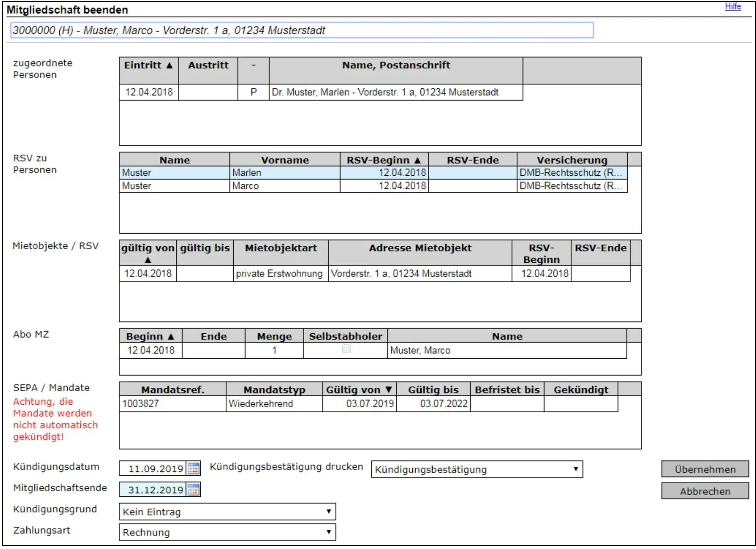Click the Abbrechen button

pyautogui.click(x=704, y=491)
